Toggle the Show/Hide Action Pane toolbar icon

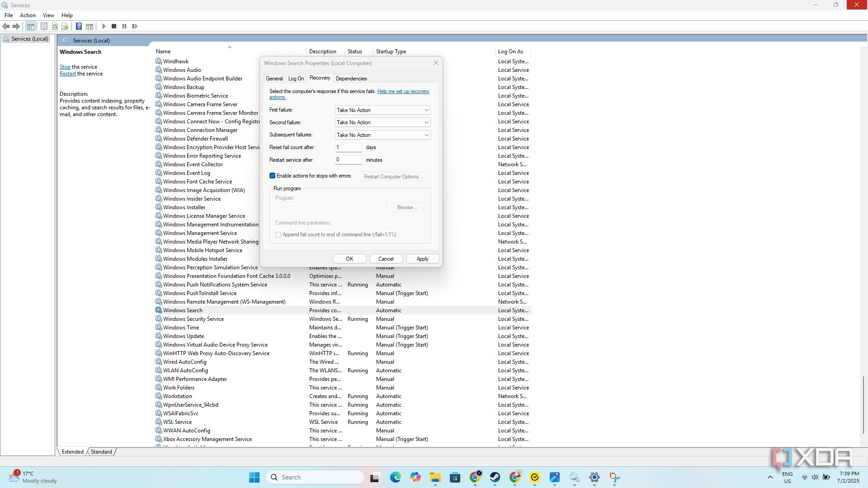click(x=90, y=26)
